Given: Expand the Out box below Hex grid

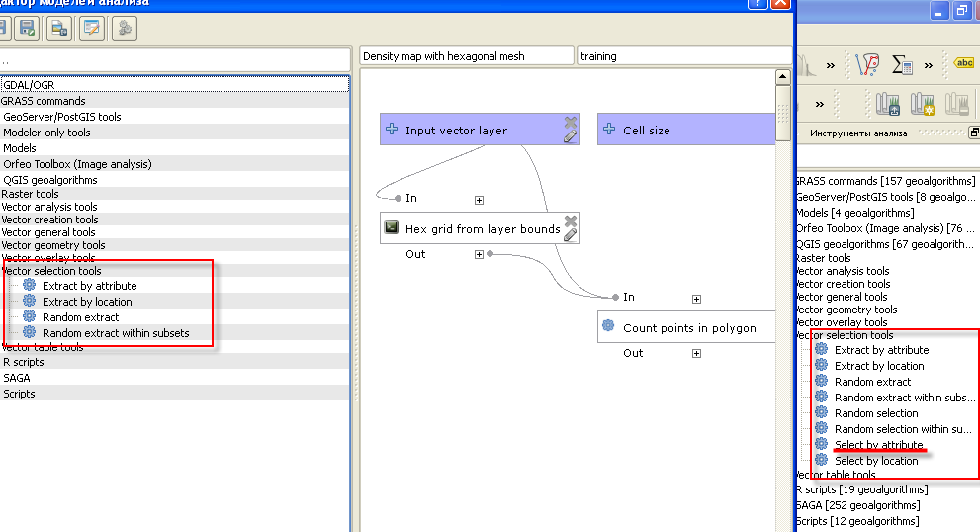Looking at the screenshot, I should (x=479, y=254).
